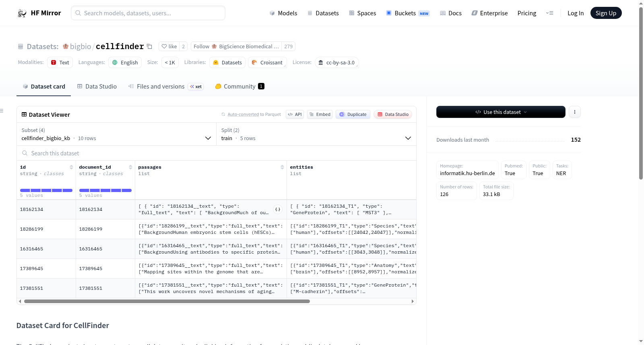
Task: Click Log In
Action: (576, 13)
